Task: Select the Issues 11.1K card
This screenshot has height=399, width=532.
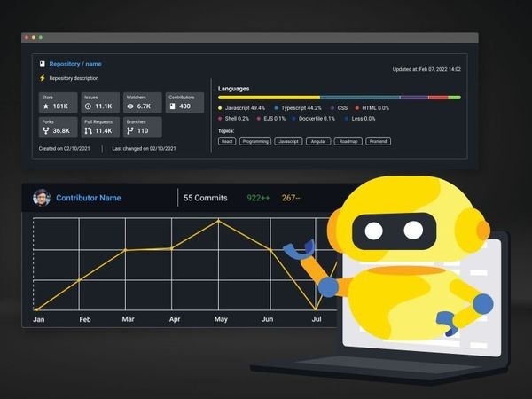Action: [100, 103]
